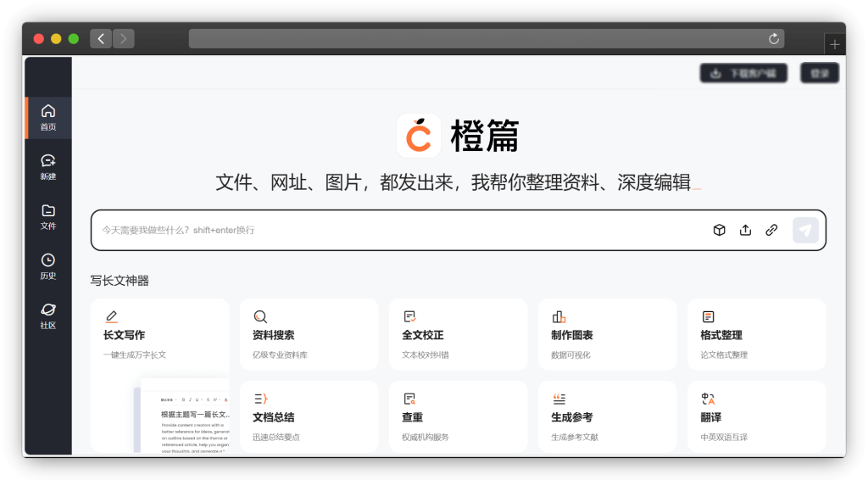This screenshot has height=480, width=868.
Task: Click the browser reload icon
Action: click(x=773, y=38)
